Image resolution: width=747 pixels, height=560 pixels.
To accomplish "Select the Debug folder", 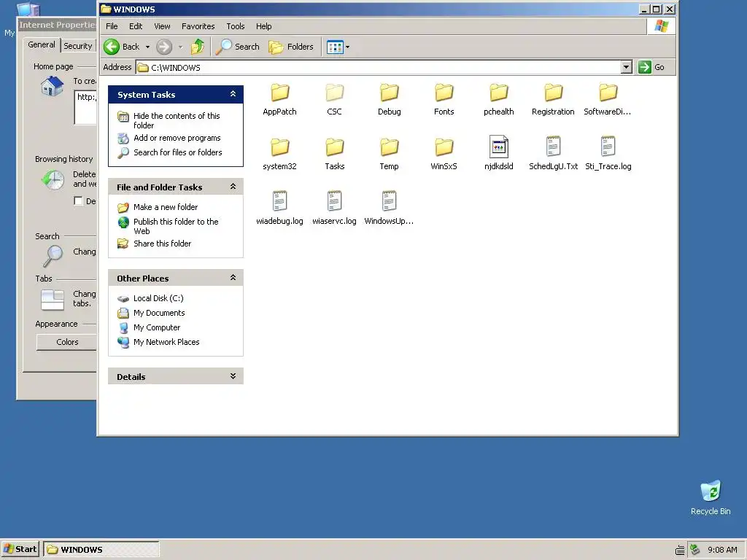I will click(x=390, y=99).
